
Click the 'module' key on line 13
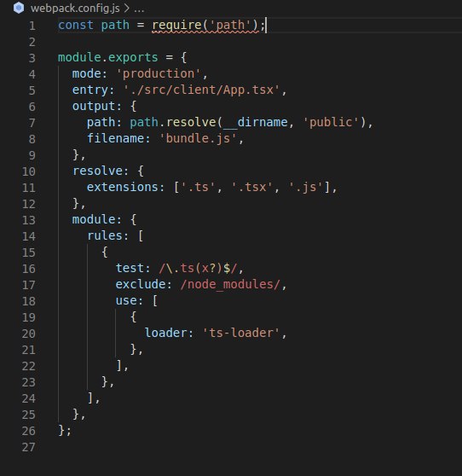pyautogui.click(x=94, y=219)
